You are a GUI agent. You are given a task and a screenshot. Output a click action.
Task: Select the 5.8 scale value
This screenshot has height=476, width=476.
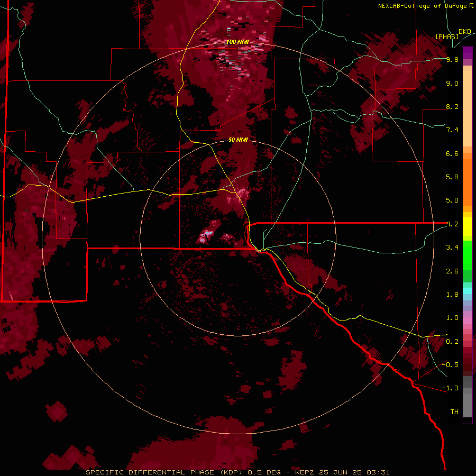(x=452, y=177)
